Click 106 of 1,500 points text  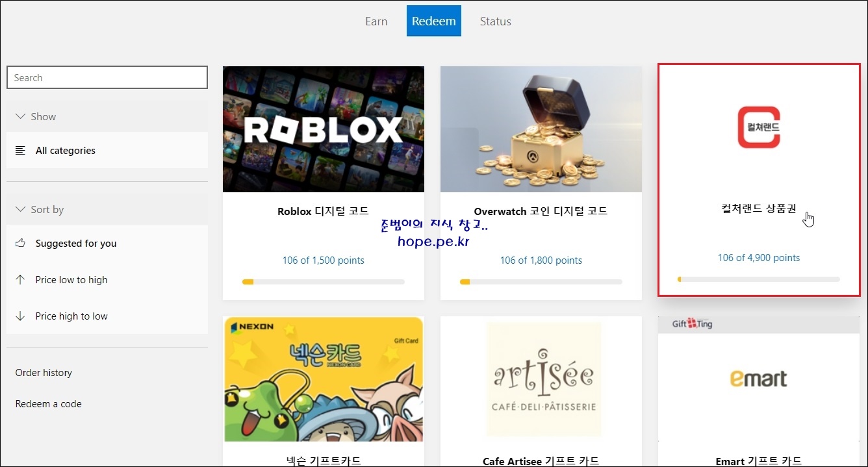[323, 260]
